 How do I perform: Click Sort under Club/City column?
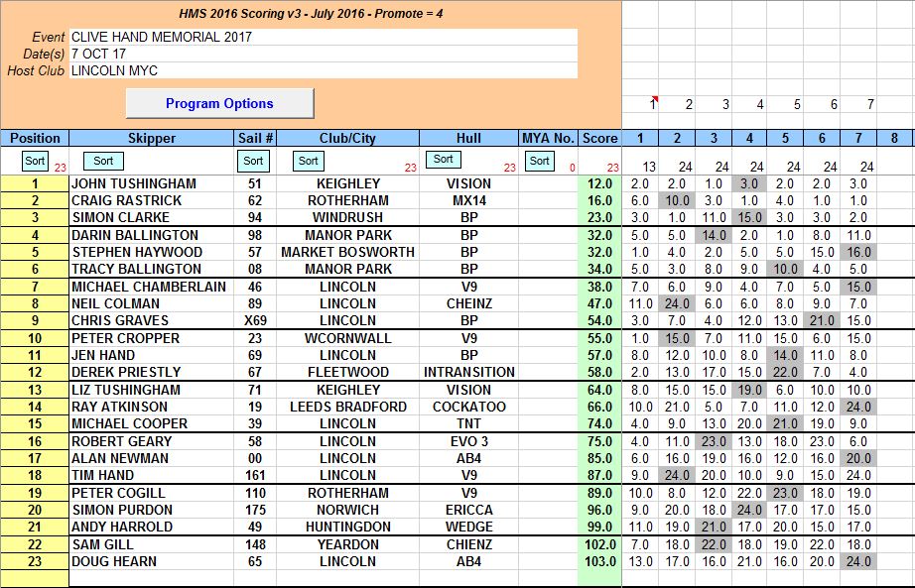pos(309,161)
